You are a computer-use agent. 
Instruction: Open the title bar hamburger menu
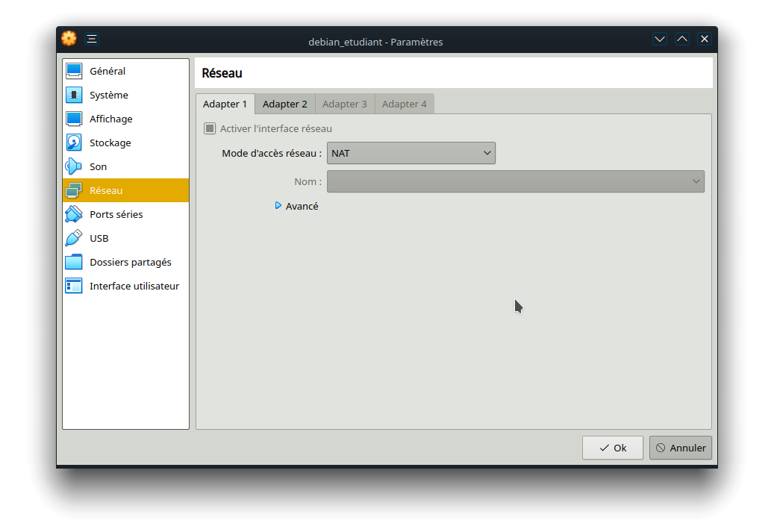[92, 39]
